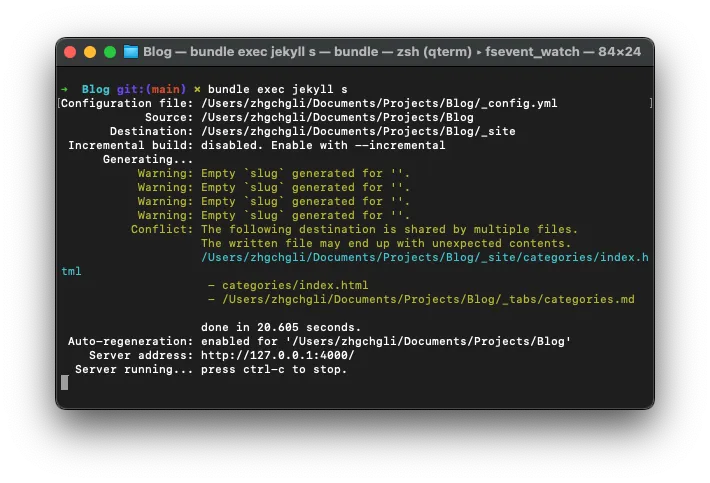
Task: Click the _tabs/categories.md file path
Action: point(428,299)
